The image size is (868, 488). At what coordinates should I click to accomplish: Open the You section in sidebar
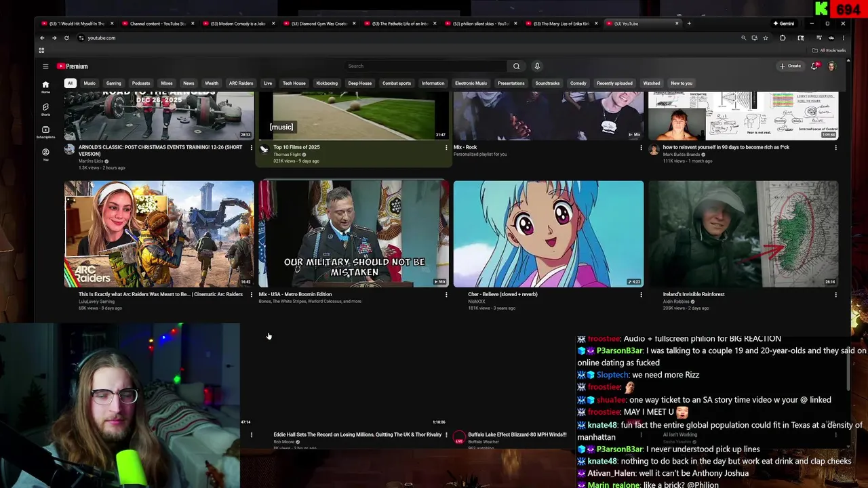tap(45, 155)
